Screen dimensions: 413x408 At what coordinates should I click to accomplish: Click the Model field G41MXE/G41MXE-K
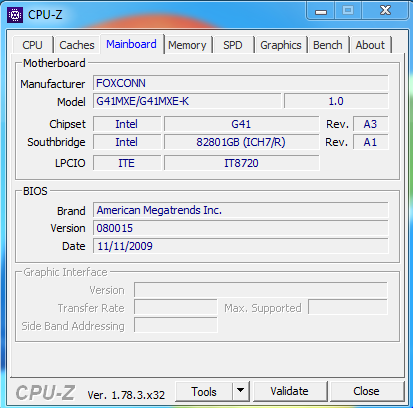pyautogui.click(x=187, y=101)
